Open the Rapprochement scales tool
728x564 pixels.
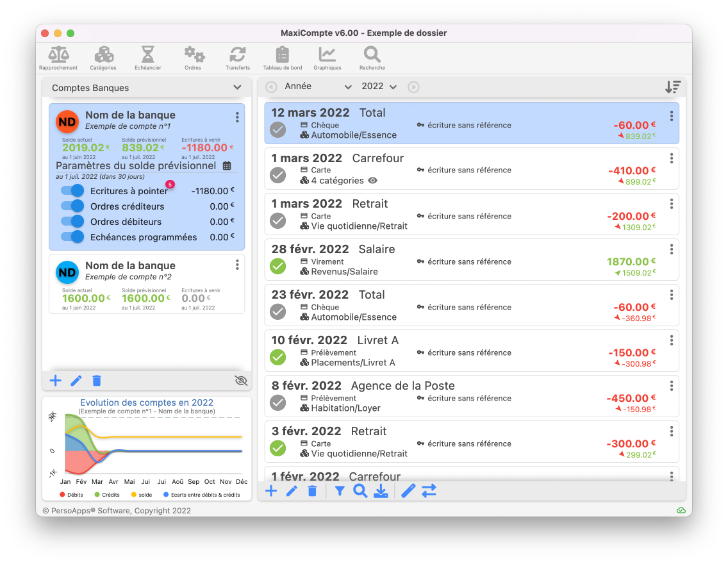coord(58,58)
